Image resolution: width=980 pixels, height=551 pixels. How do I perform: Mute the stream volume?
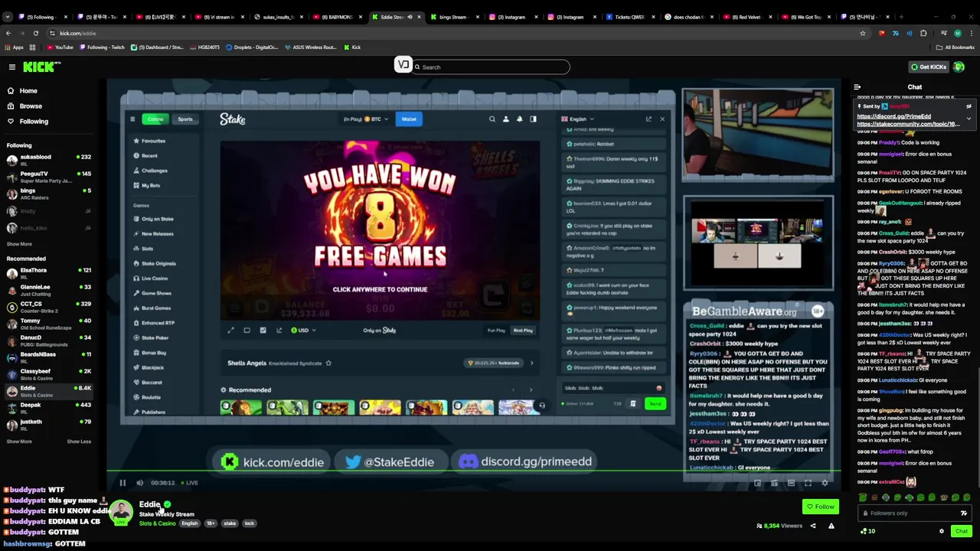(x=139, y=483)
